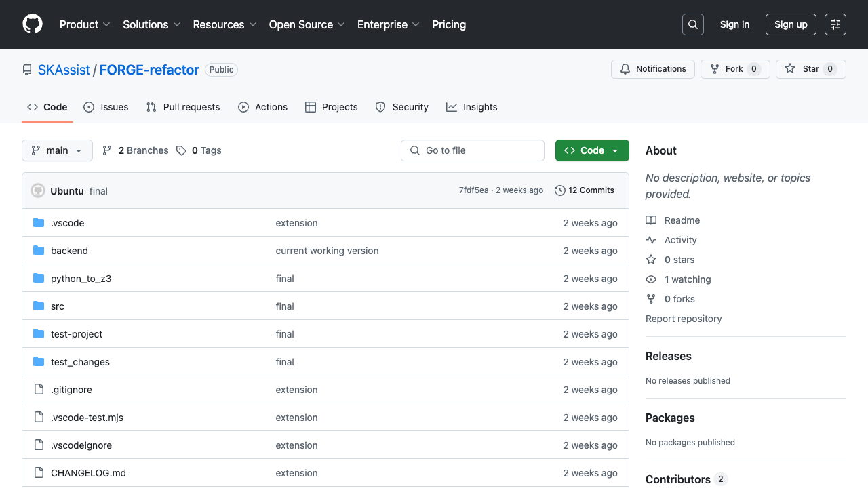Click the Sign up button
Screen dimensions: 868x488
791,24
